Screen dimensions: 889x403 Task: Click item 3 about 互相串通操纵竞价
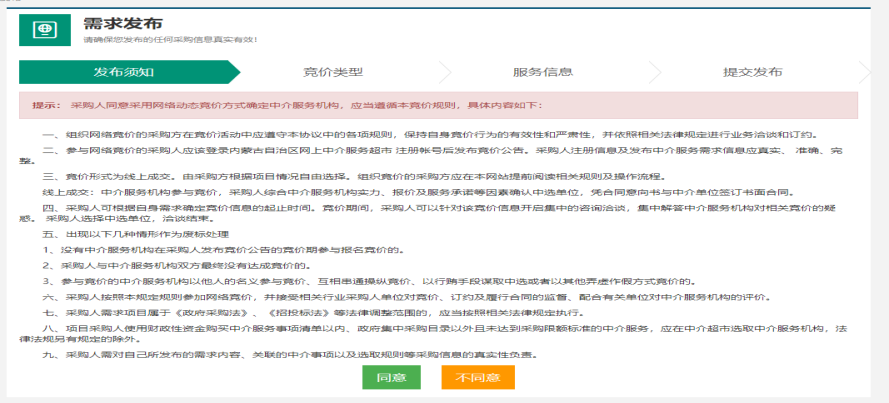tap(369, 281)
